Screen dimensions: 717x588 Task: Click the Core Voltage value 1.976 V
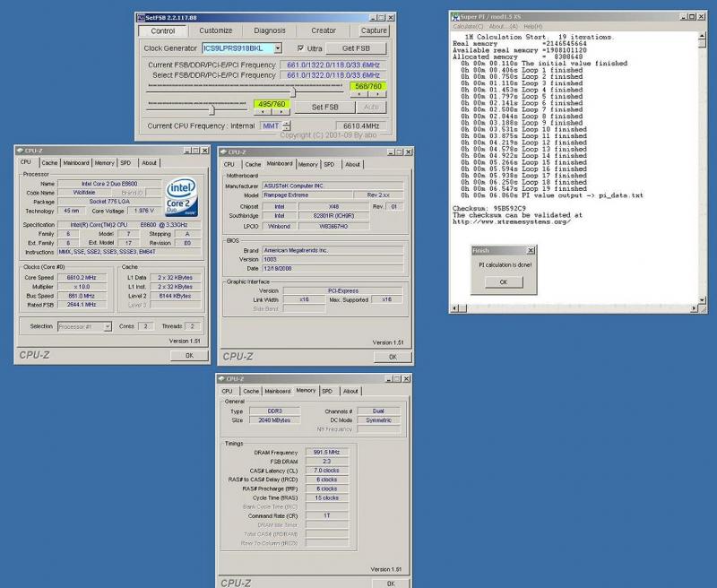(x=144, y=211)
